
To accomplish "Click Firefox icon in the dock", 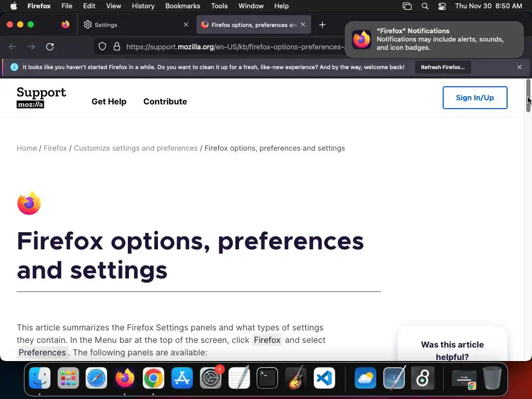I will point(125,378).
